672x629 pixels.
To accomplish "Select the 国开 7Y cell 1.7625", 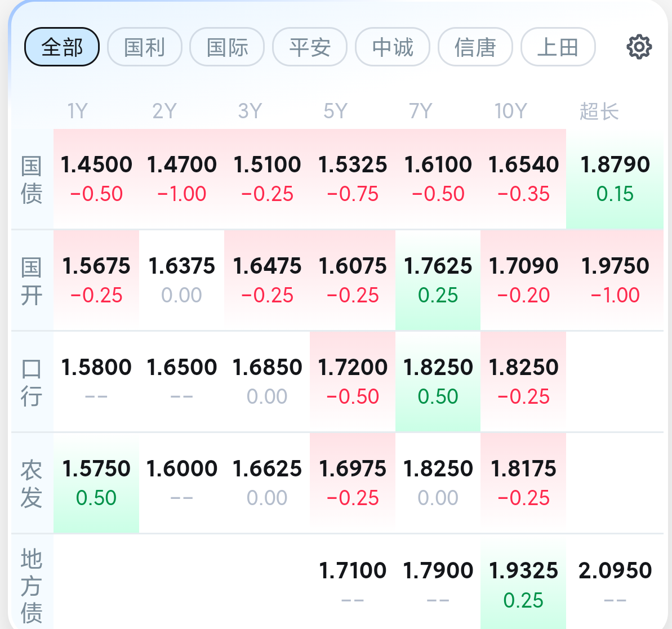I will (438, 280).
